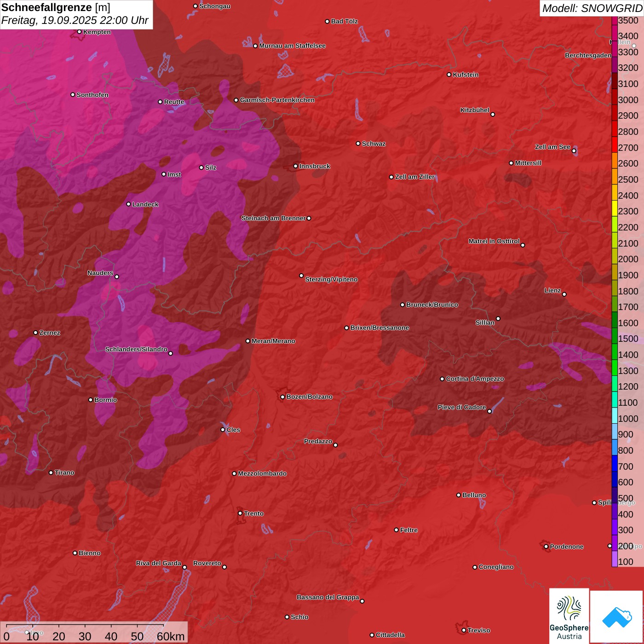
Task: Click the 'Schwaz' label
Action: pyautogui.click(x=374, y=144)
